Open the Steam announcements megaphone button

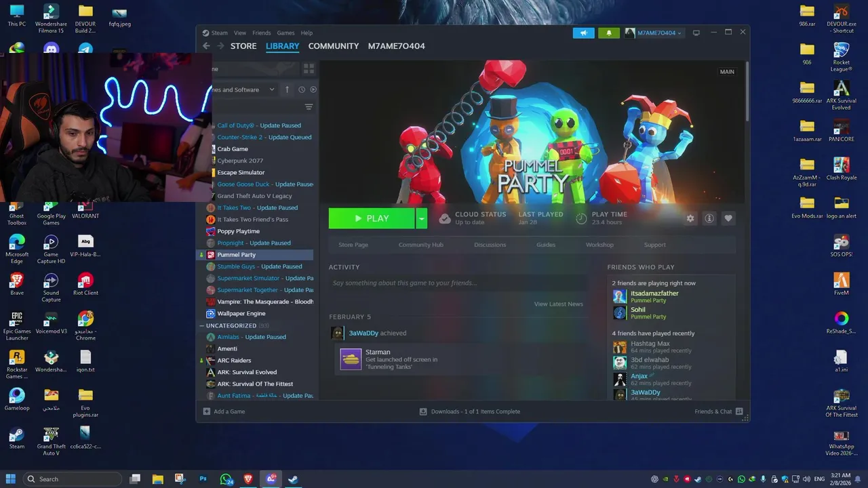coord(583,33)
